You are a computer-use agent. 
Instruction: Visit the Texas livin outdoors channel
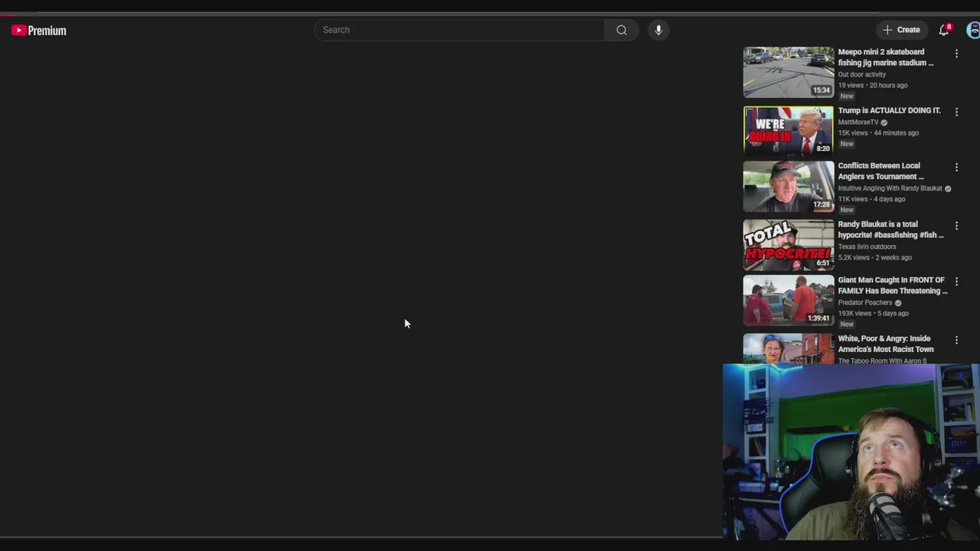[x=867, y=246]
